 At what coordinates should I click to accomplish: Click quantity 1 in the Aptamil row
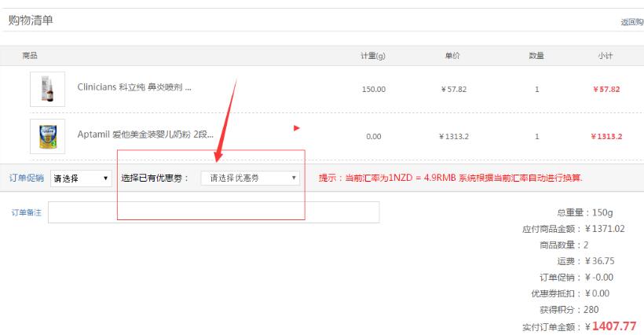pyautogui.click(x=537, y=137)
